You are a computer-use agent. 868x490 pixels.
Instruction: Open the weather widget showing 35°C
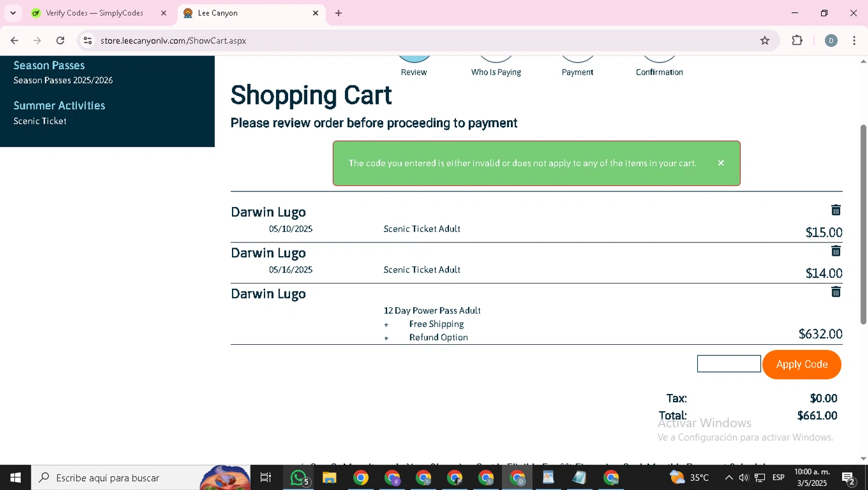tap(690, 478)
